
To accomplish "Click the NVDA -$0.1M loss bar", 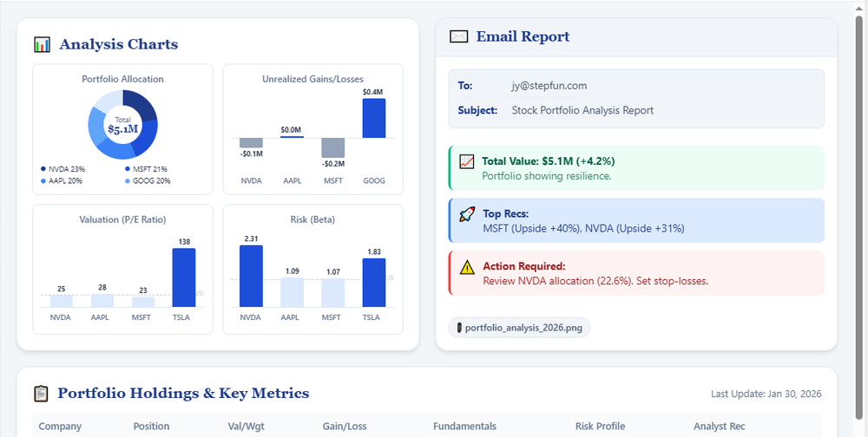I will (x=252, y=143).
